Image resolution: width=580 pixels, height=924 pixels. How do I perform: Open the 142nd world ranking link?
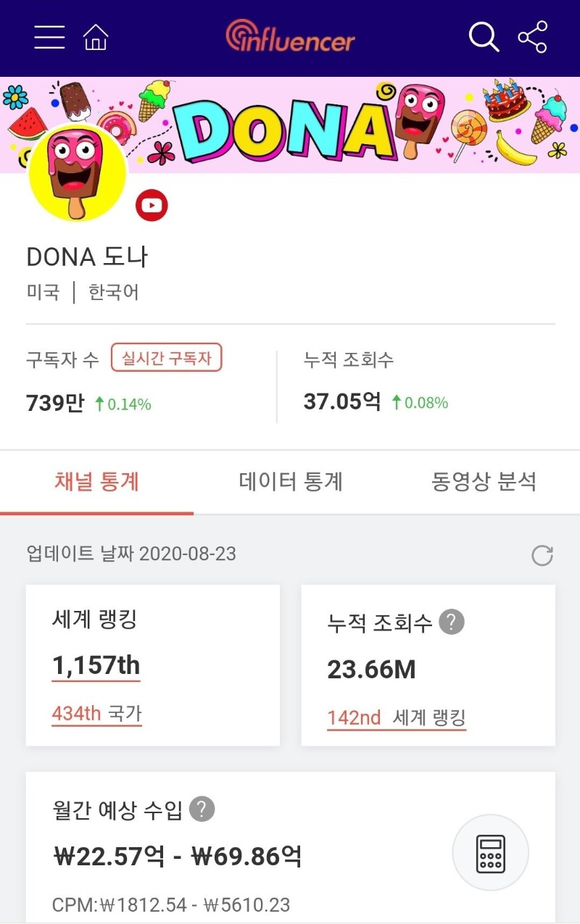(354, 717)
